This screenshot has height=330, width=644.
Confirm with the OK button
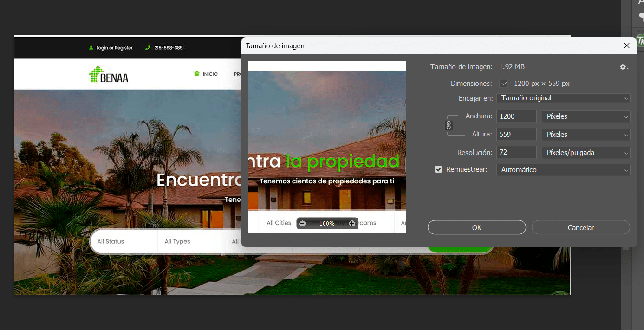[477, 227]
